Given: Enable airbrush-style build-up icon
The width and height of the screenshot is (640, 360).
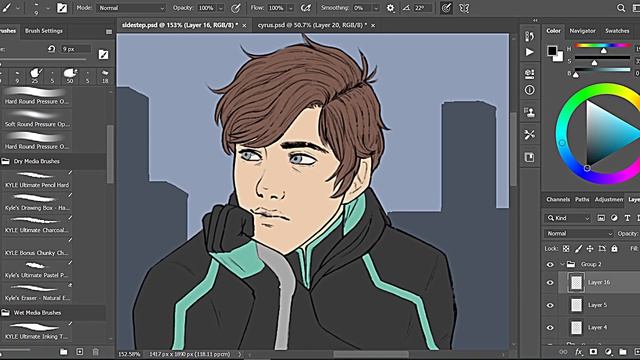Looking at the screenshot, I should [x=305, y=8].
